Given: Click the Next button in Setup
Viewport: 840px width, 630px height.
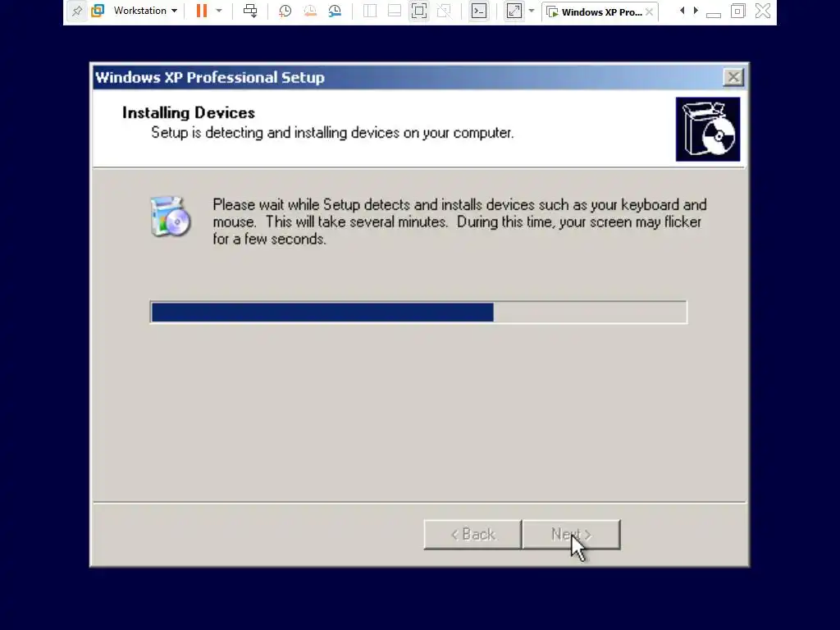Looking at the screenshot, I should point(571,535).
